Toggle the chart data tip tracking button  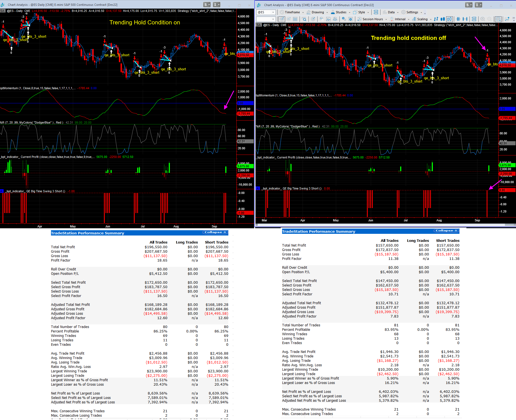282,19
